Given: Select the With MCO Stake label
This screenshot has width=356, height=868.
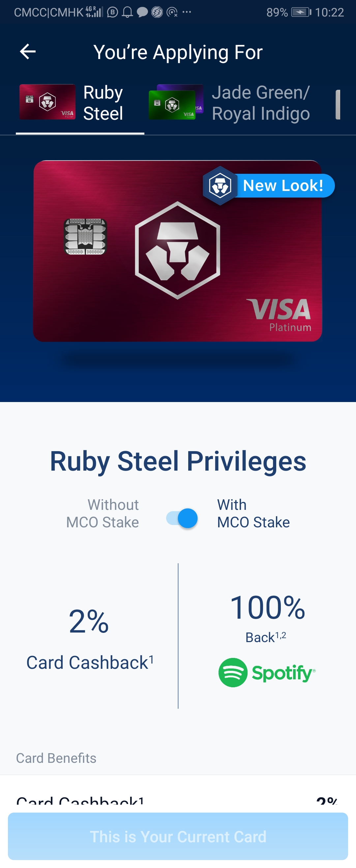Looking at the screenshot, I should [253, 513].
